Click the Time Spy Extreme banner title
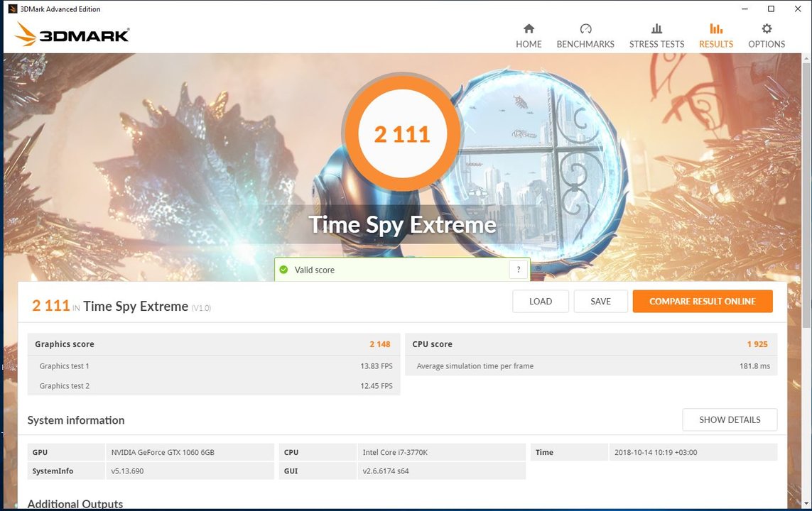This screenshot has height=511, width=812. click(x=402, y=224)
